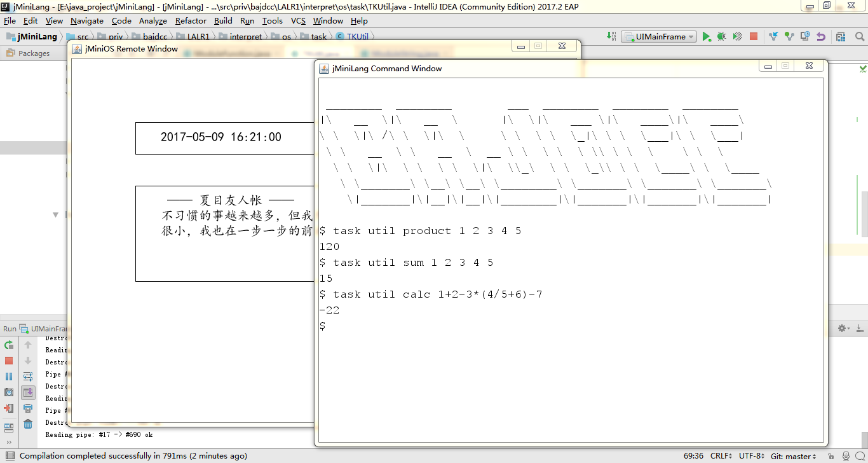The image size is (868, 463).
Task: Open the Refactor menu
Action: click(191, 20)
